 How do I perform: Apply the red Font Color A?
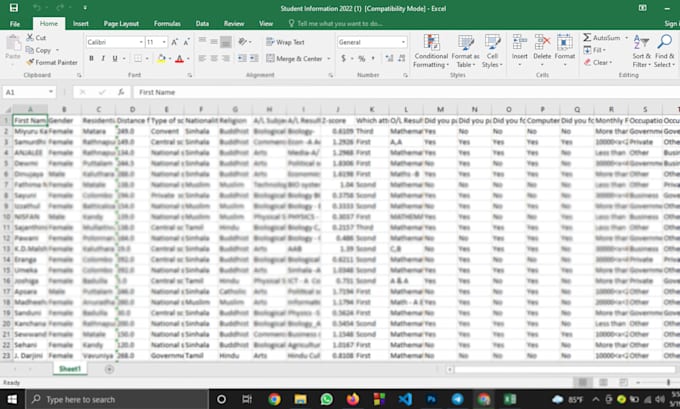click(x=179, y=59)
